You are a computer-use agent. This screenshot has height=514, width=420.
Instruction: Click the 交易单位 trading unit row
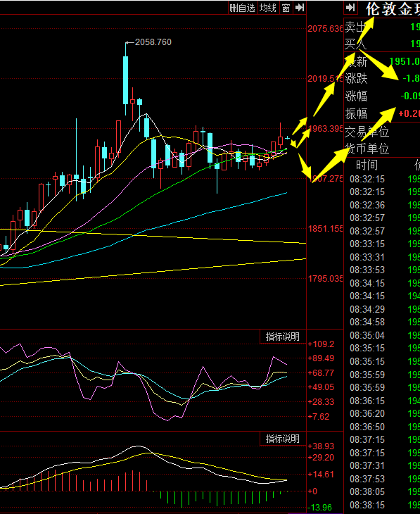pos(382,132)
